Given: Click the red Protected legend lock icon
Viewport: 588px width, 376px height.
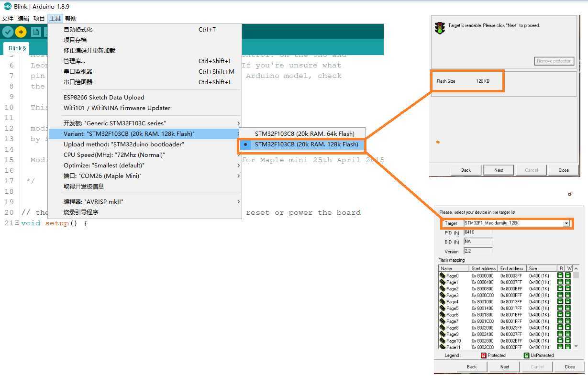Looking at the screenshot, I should point(483,355).
